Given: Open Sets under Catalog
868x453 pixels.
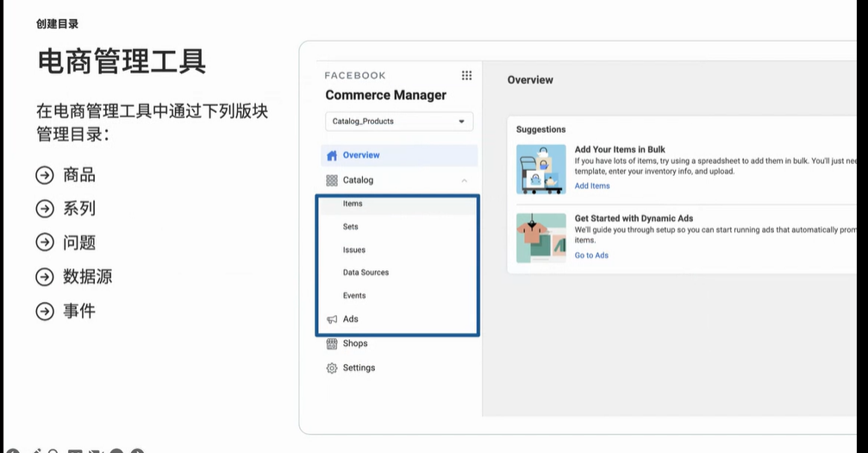Looking at the screenshot, I should tap(351, 227).
